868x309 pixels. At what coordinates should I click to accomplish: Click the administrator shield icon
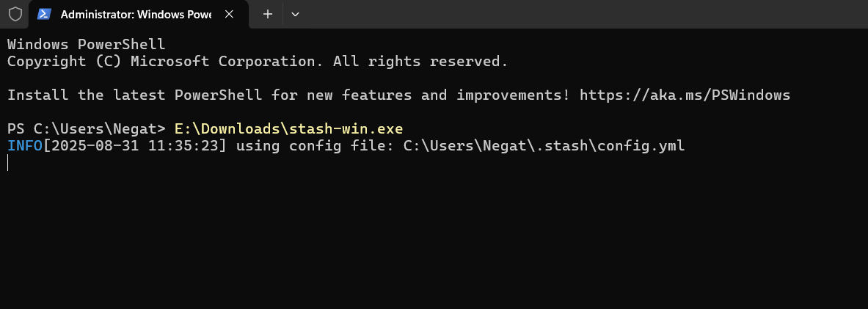pyautogui.click(x=15, y=14)
